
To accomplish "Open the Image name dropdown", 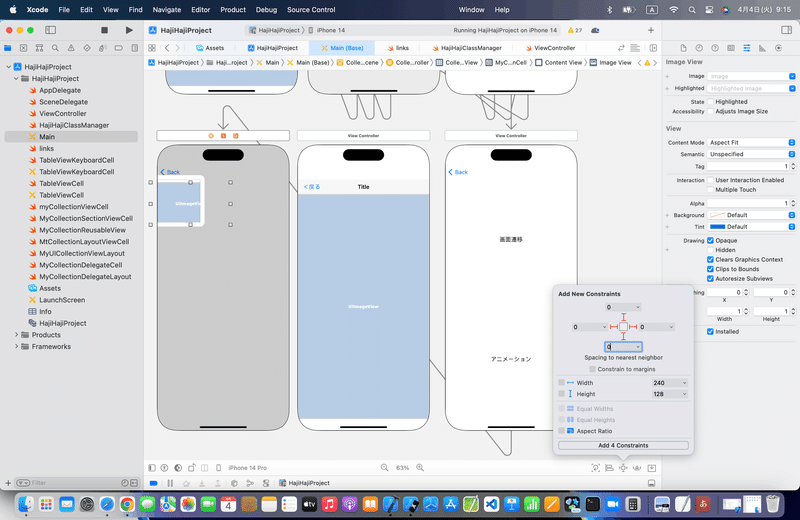I will pos(792,76).
